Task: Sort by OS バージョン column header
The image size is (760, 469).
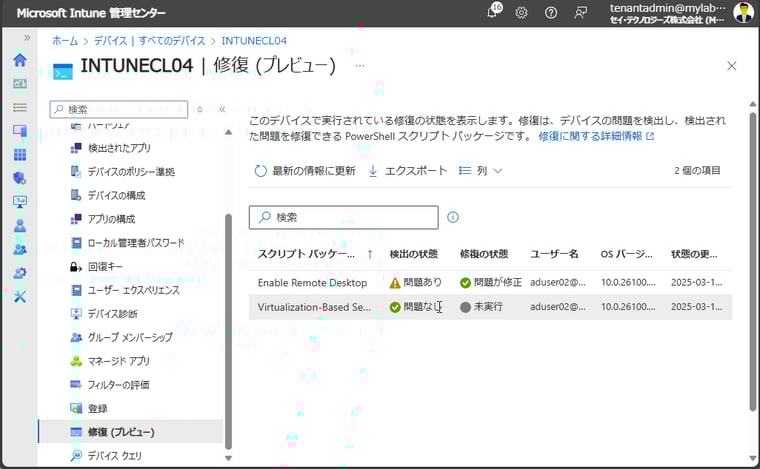Action: click(x=627, y=254)
